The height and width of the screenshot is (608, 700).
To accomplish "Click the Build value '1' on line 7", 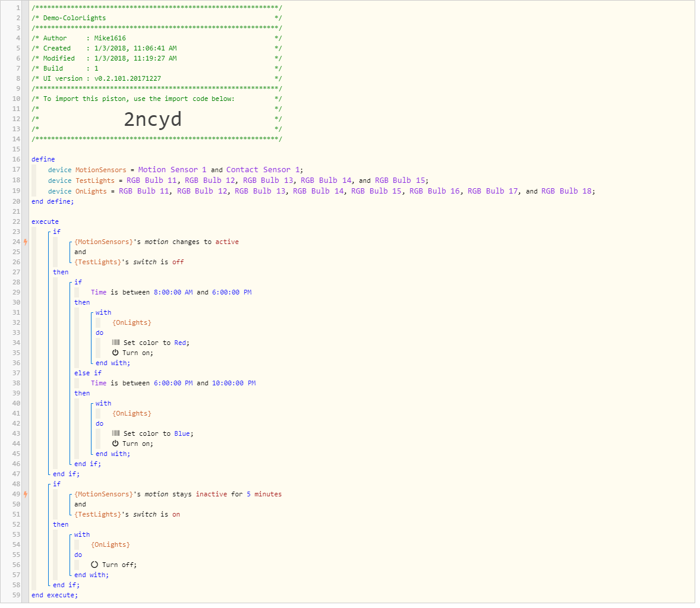I will tap(96, 69).
